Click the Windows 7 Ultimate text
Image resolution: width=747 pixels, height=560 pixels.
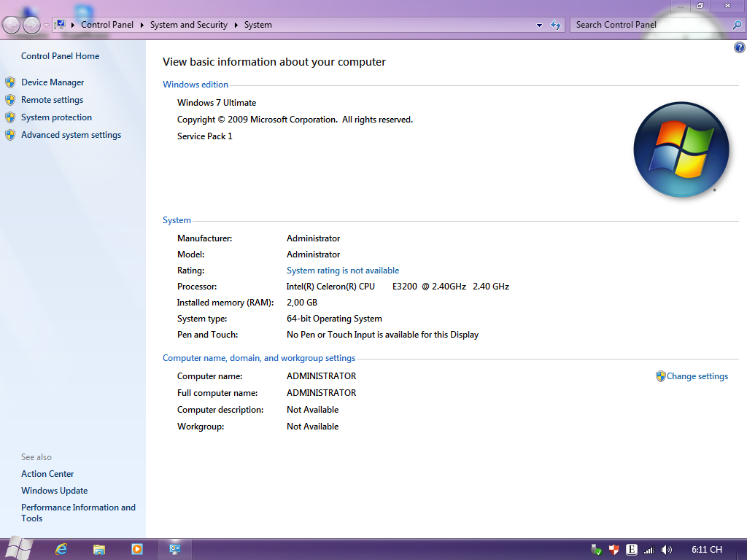[x=216, y=103]
